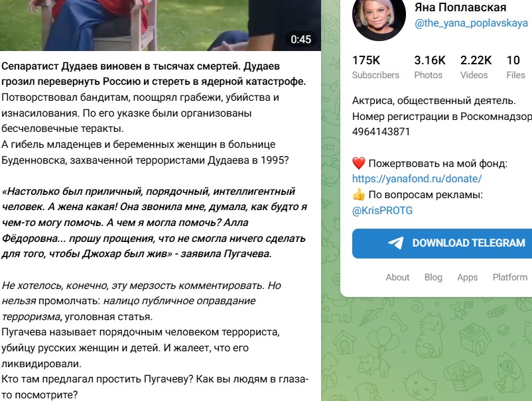
Task: Open yanafond.ru/donate link
Action: click(417, 179)
